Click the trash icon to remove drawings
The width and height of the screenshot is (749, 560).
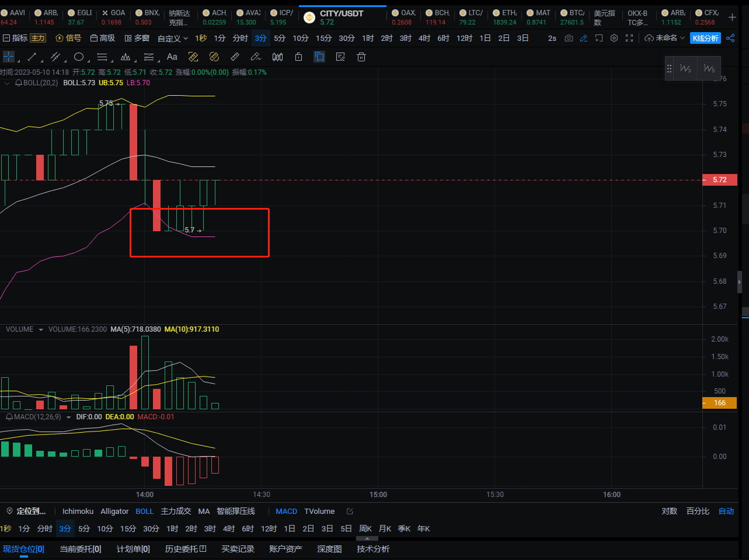click(x=361, y=57)
